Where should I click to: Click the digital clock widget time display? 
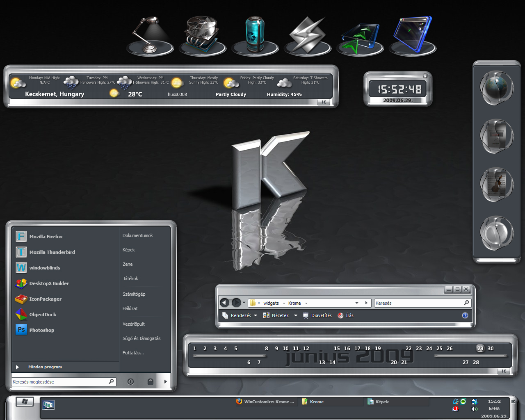pos(399,89)
